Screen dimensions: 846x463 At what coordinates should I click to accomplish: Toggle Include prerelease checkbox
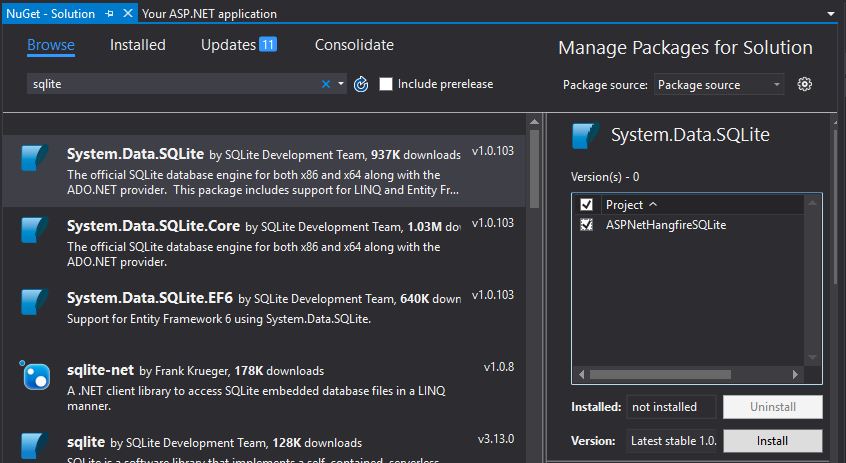click(x=386, y=84)
